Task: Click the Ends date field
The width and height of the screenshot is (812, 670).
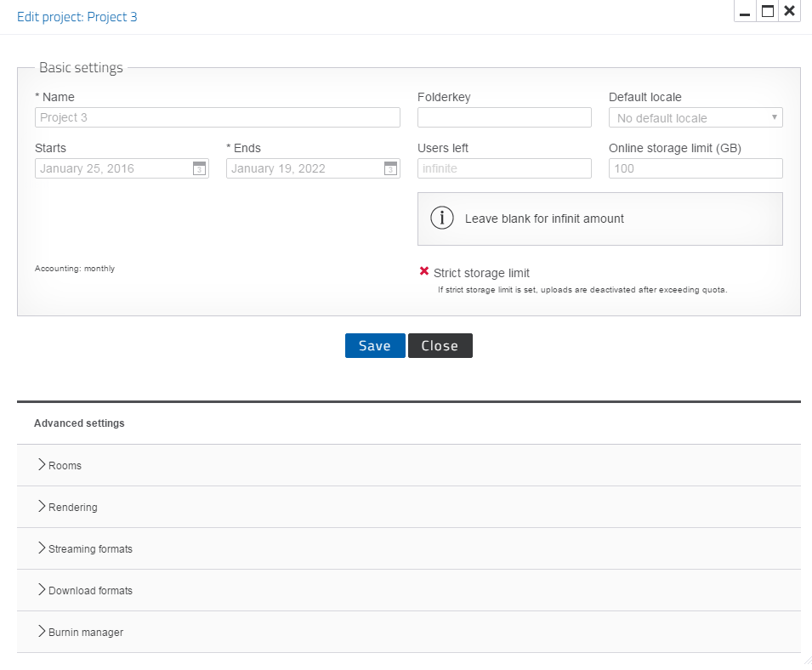Action: click(x=313, y=168)
